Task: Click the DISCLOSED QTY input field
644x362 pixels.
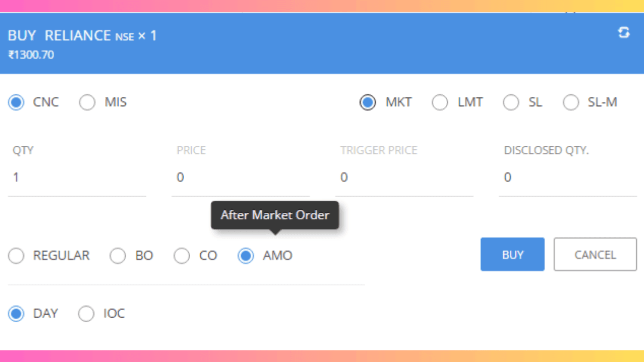Action: (x=568, y=177)
